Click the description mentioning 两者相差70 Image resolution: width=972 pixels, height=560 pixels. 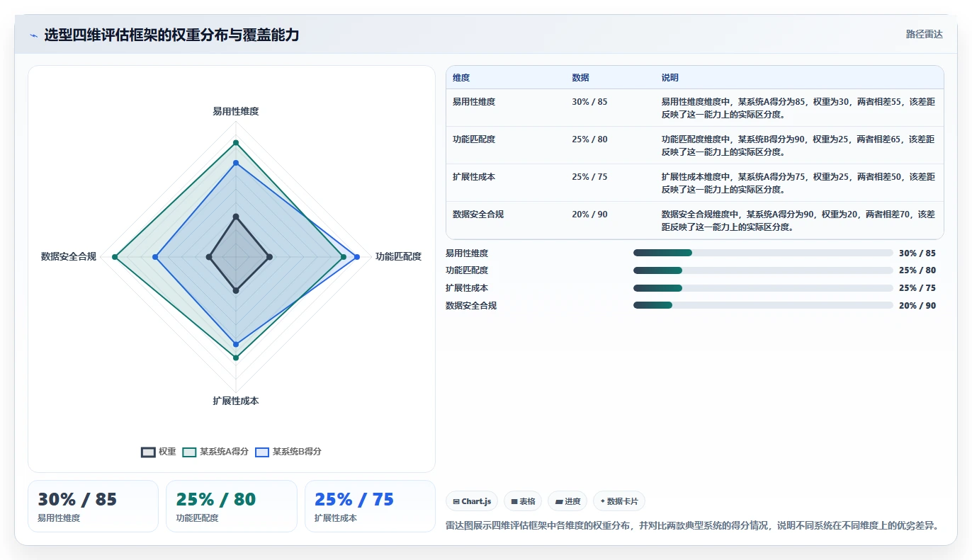798,220
